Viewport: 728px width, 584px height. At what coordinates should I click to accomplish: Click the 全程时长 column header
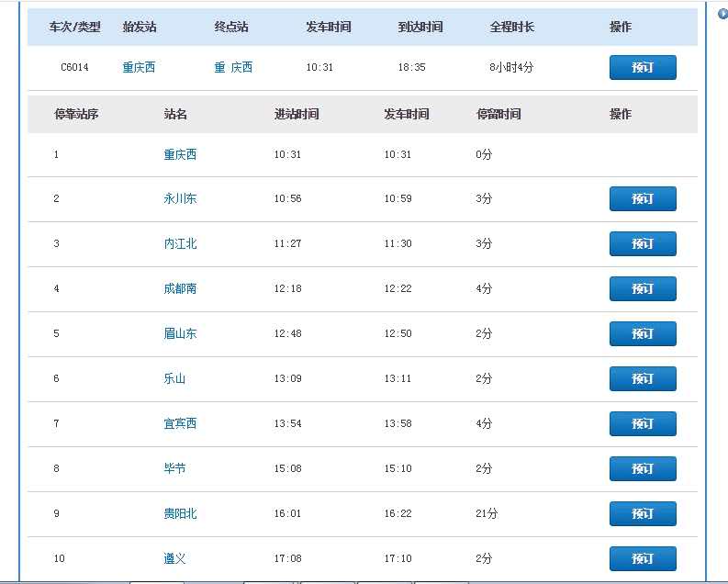pos(512,27)
